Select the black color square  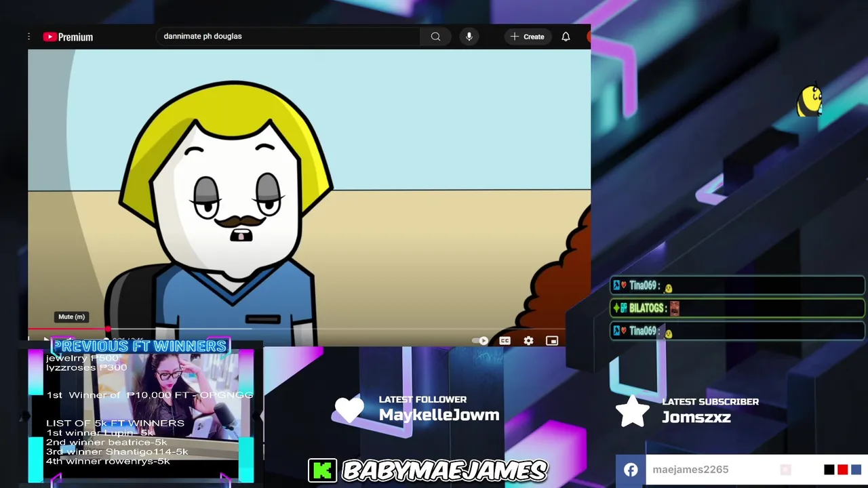tap(829, 470)
